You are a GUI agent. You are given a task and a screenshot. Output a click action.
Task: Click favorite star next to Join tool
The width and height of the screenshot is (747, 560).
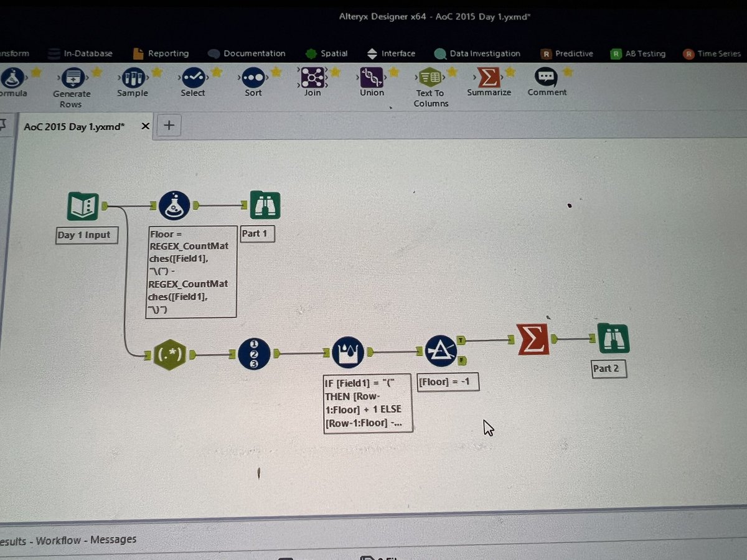coord(336,72)
